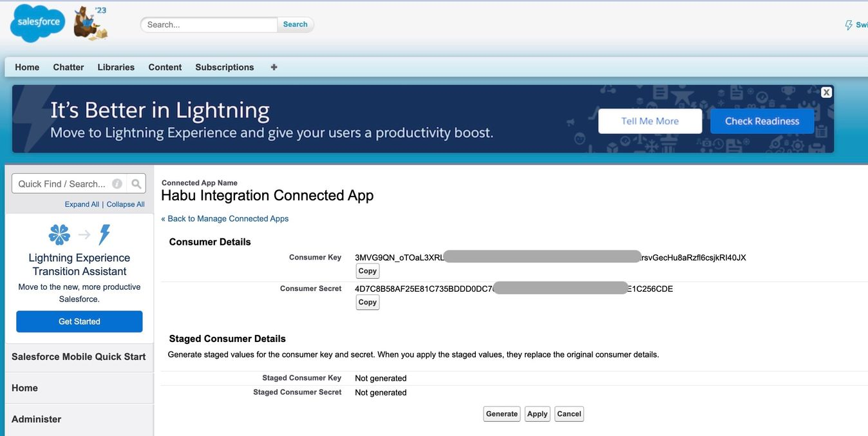Go back to Manage Connected Apps
This screenshot has height=436, width=868.
(225, 218)
